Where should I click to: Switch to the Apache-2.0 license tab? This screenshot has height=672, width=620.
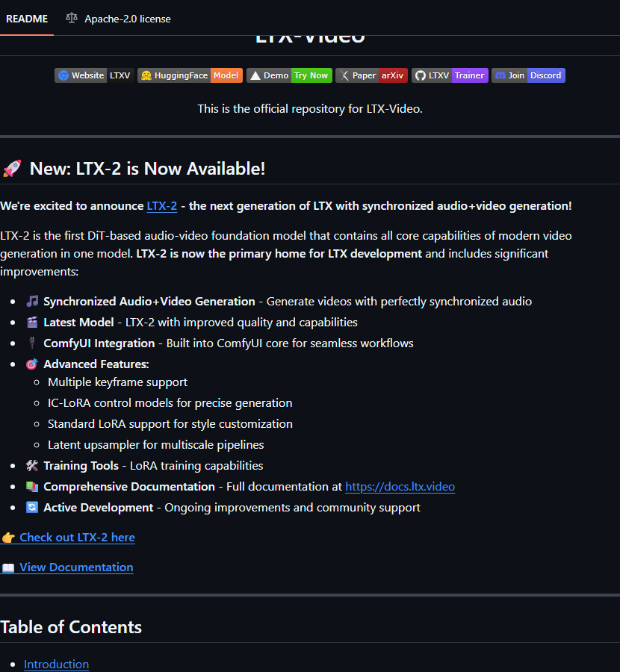[118, 19]
